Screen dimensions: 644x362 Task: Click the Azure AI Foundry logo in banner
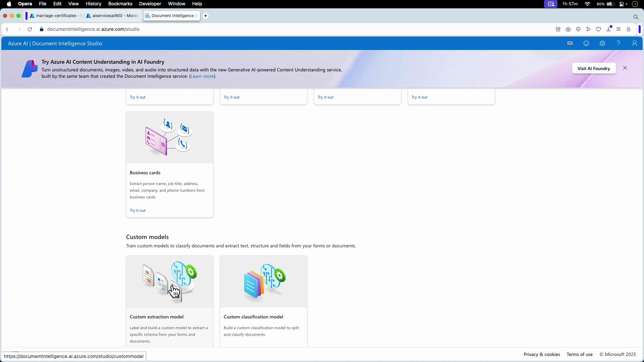coord(30,69)
